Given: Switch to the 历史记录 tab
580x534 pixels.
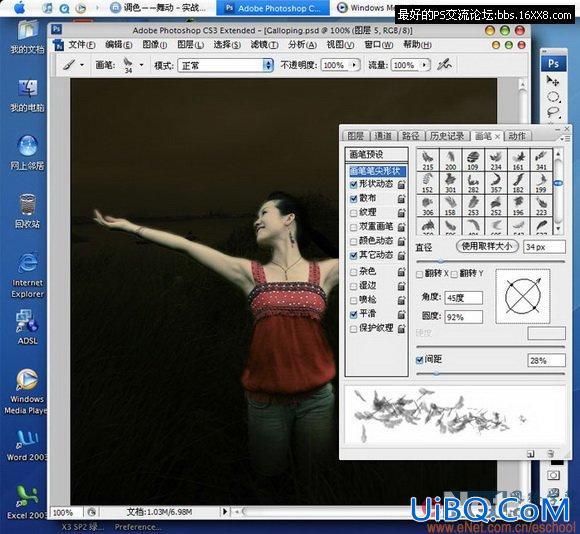Looking at the screenshot, I should (447, 136).
